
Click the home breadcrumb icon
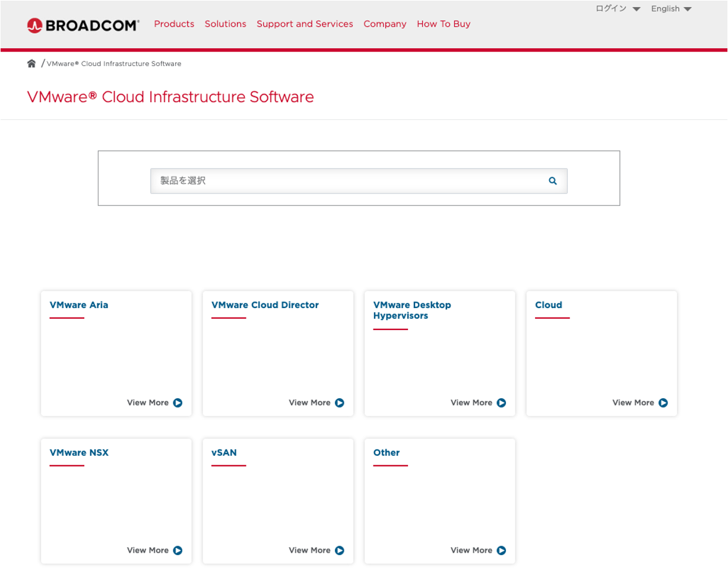pyautogui.click(x=31, y=63)
